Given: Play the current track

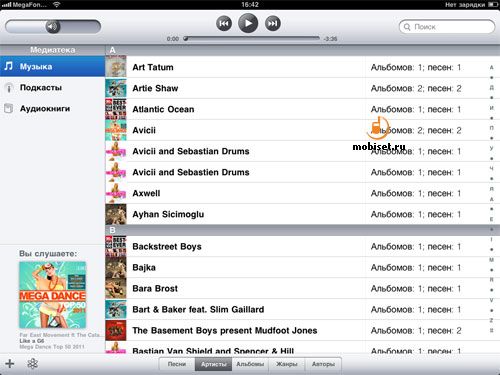Looking at the screenshot, I should tap(248, 23).
